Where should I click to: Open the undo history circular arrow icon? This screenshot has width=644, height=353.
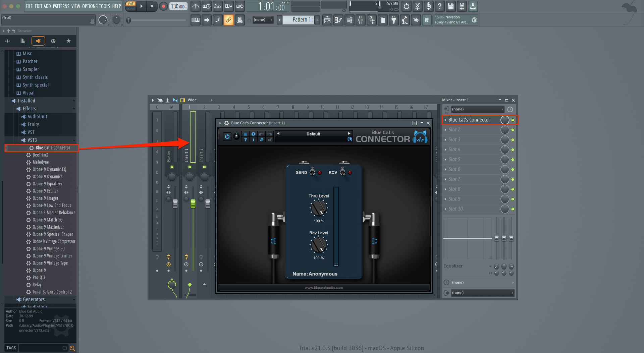(x=407, y=6)
